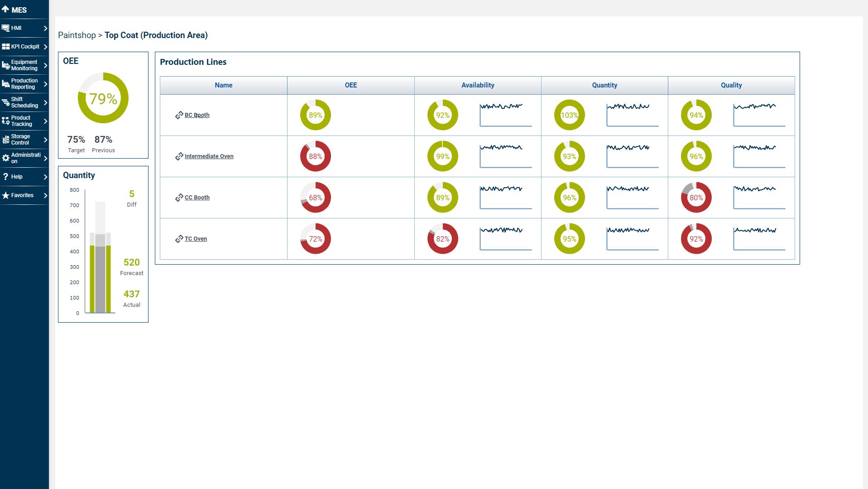
Task: Expand the Storage Control chevron arrow
Action: [45, 140]
